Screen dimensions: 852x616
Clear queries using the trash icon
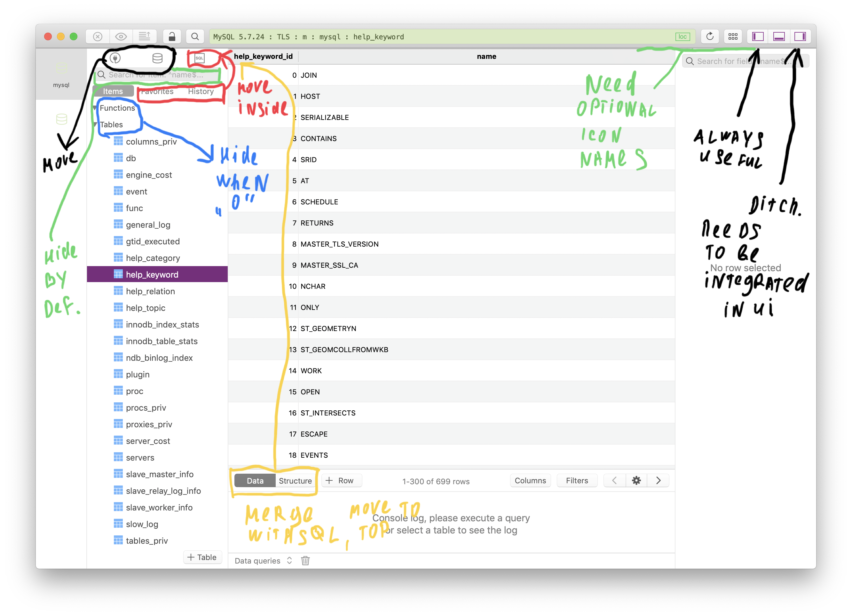coord(305,560)
